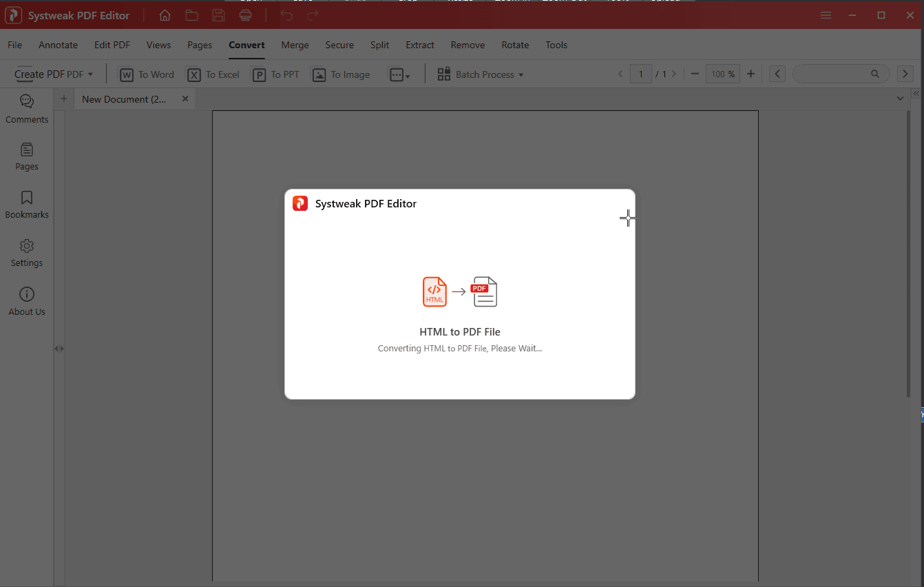The image size is (924, 587).
Task: Open the Comments side panel
Action: pos(27,109)
